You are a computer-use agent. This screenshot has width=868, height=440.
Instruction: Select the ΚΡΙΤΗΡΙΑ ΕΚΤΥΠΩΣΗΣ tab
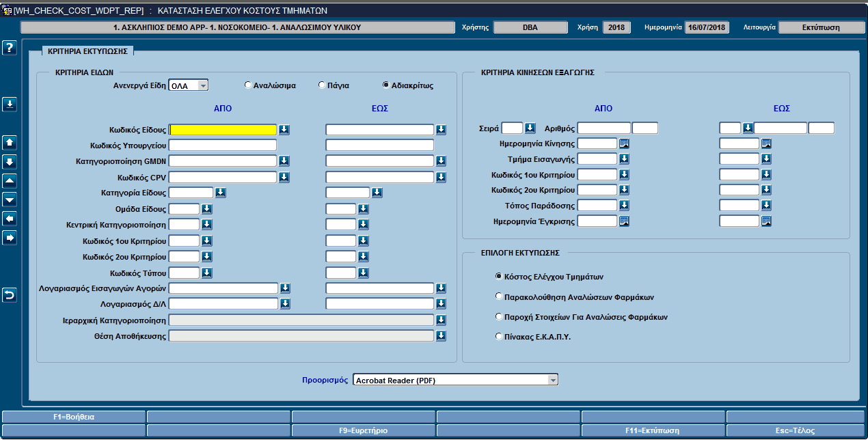pyautogui.click(x=88, y=51)
